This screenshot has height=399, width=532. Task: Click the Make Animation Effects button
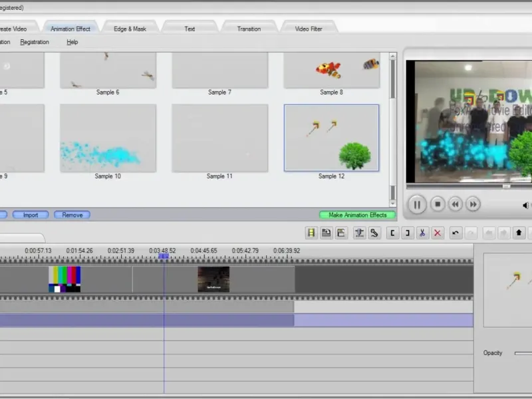tap(357, 215)
